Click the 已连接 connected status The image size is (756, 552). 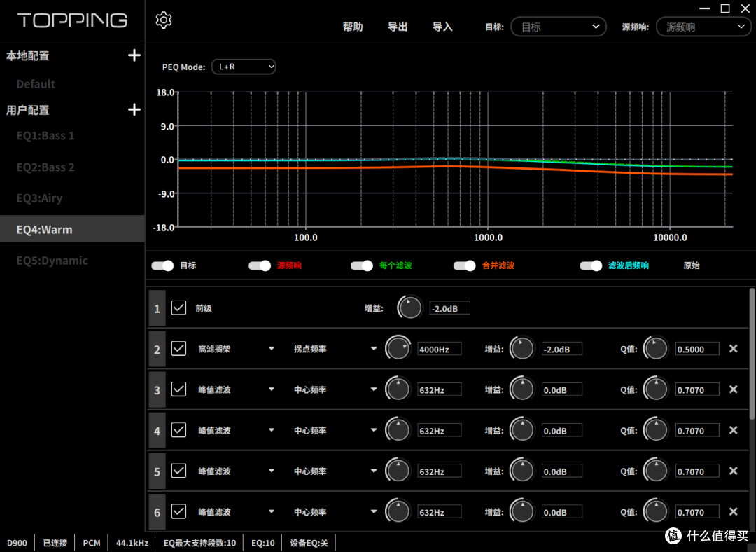55,543
